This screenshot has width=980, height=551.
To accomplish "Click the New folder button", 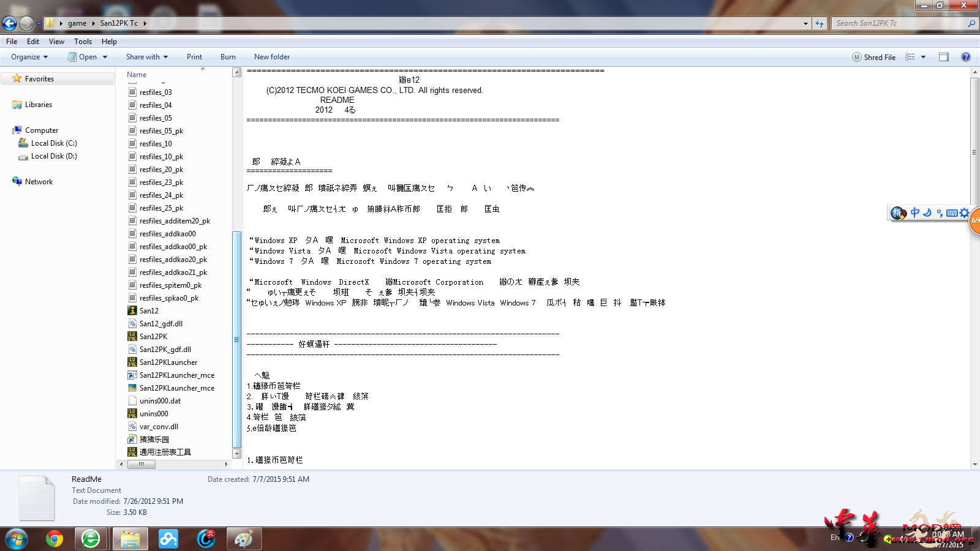I will 272,57.
